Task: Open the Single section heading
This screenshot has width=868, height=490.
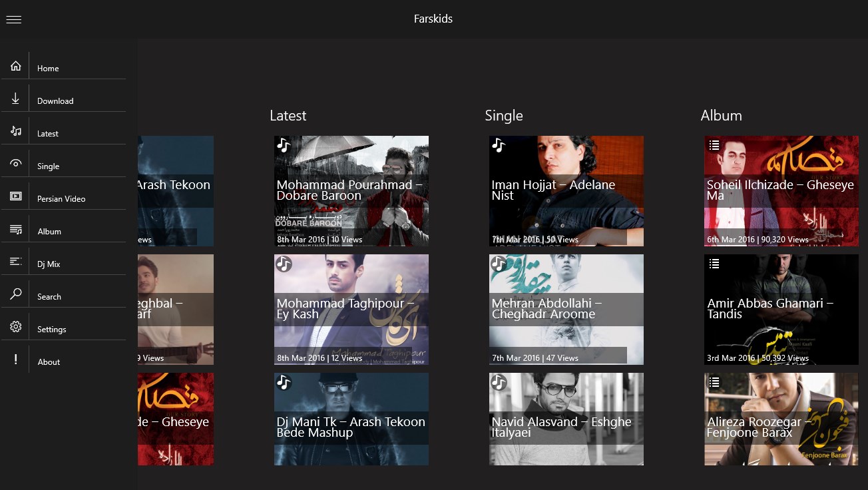Action: click(x=504, y=116)
